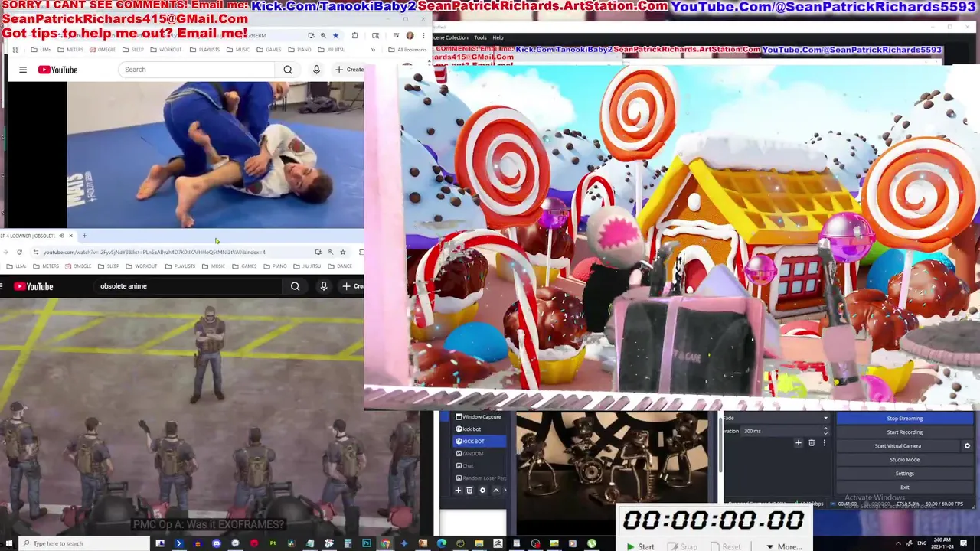Viewport: 980px width, 551px height.
Task: Open Settings button in OBS controls
Action: click(x=904, y=474)
